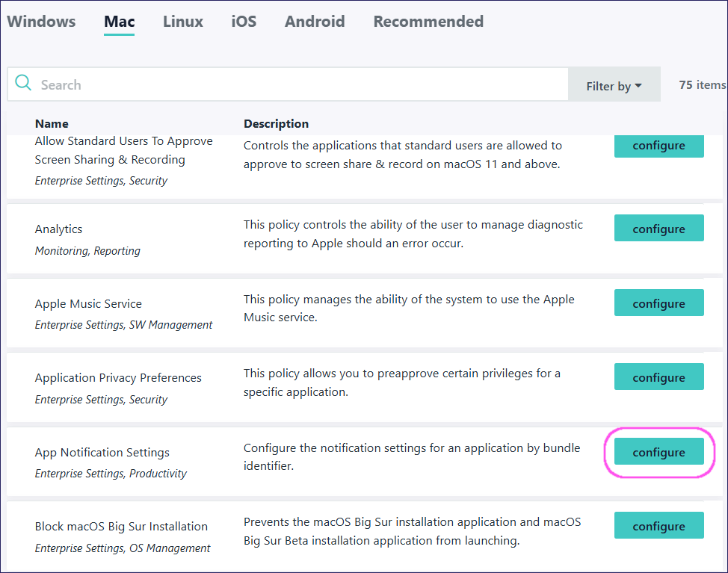Open the Filter by dropdown
This screenshot has width=728, height=573.
click(x=614, y=86)
